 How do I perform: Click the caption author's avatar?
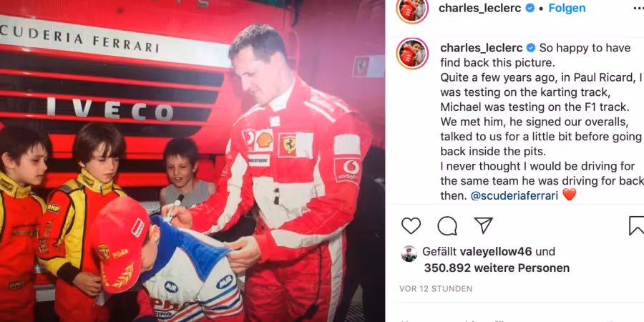(412, 54)
